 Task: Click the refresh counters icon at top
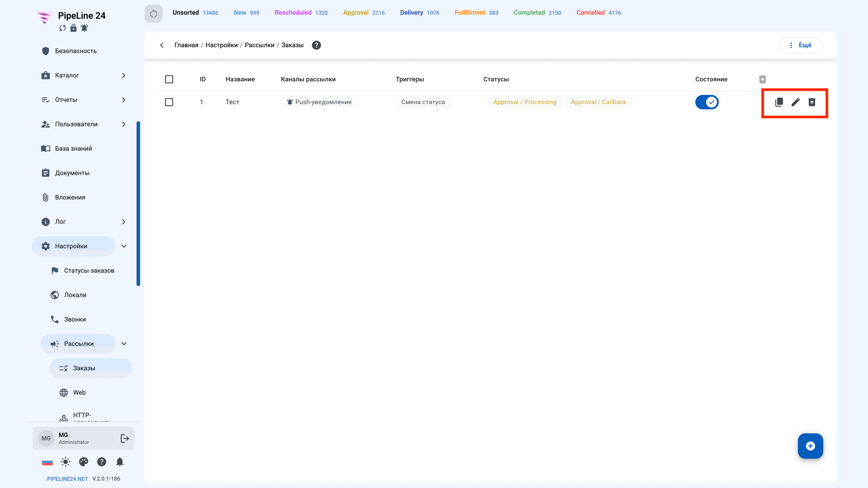154,14
